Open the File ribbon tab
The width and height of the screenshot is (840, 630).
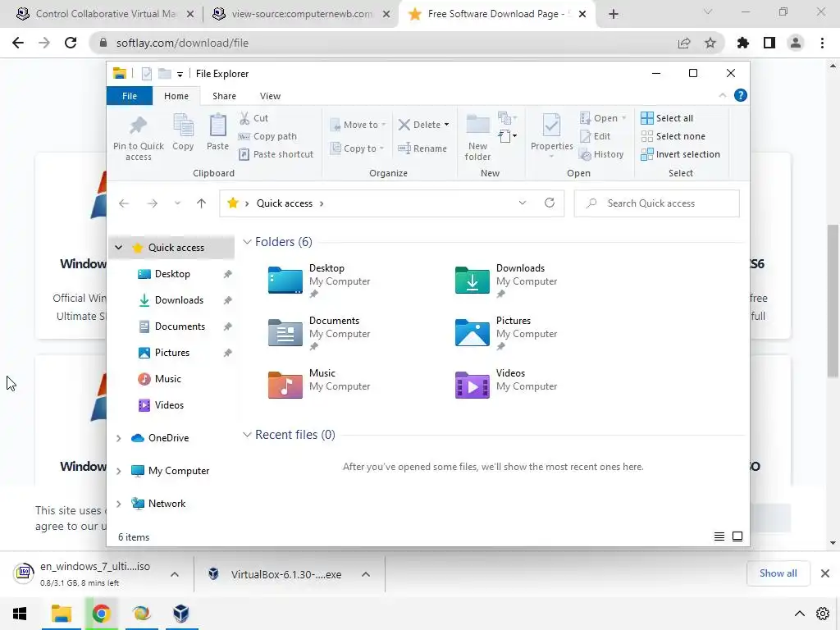[x=130, y=96]
